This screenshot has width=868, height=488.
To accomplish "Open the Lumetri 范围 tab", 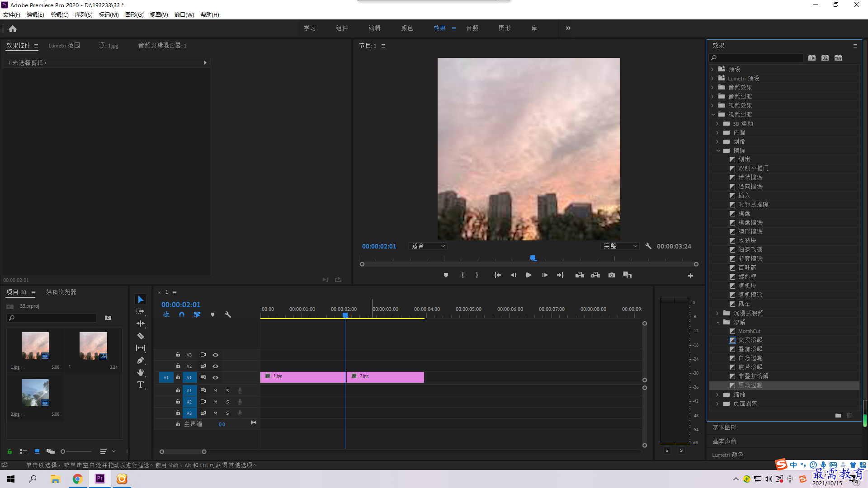I will tap(64, 46).
